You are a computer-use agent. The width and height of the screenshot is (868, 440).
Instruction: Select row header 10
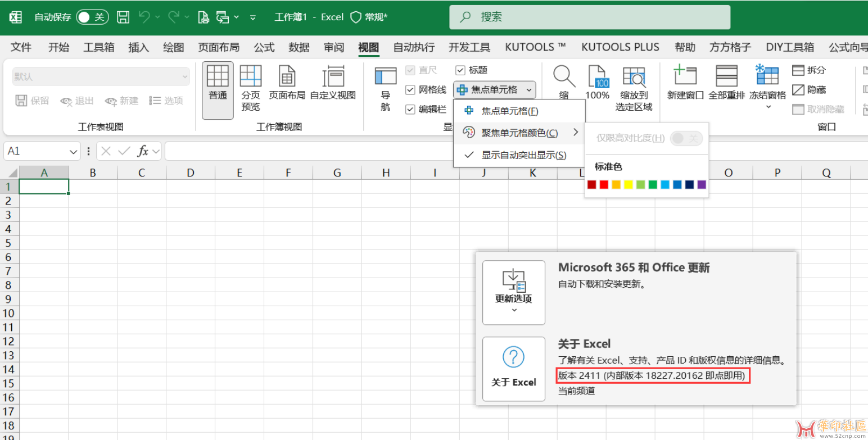9,314
